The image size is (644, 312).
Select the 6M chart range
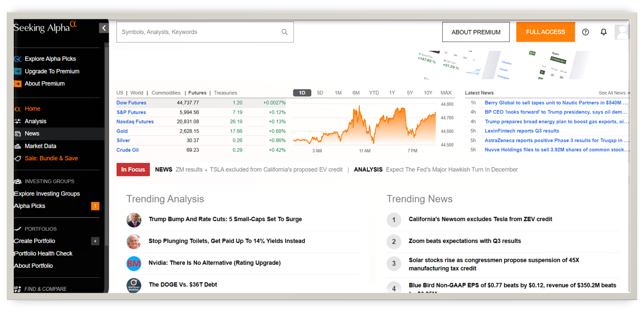[x=356, y=93]
